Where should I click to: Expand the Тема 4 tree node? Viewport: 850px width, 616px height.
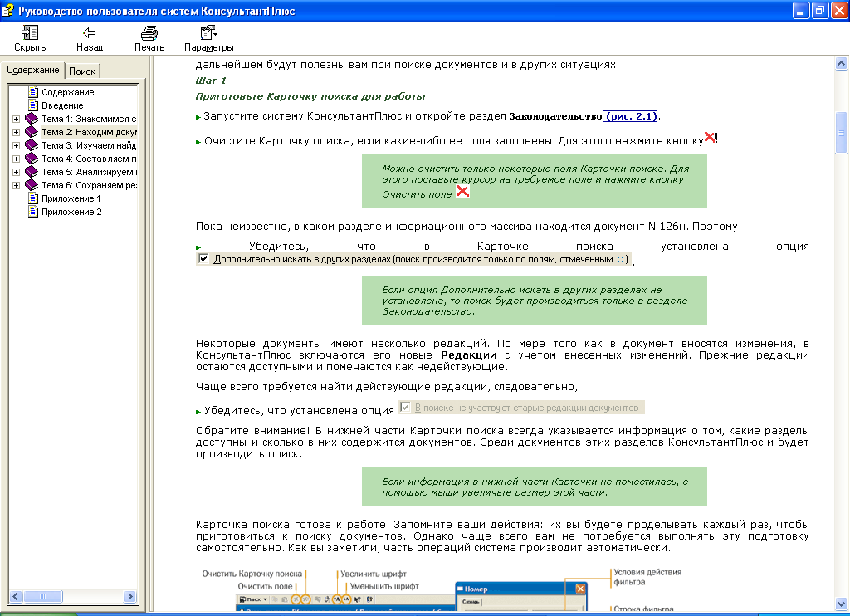17,159
